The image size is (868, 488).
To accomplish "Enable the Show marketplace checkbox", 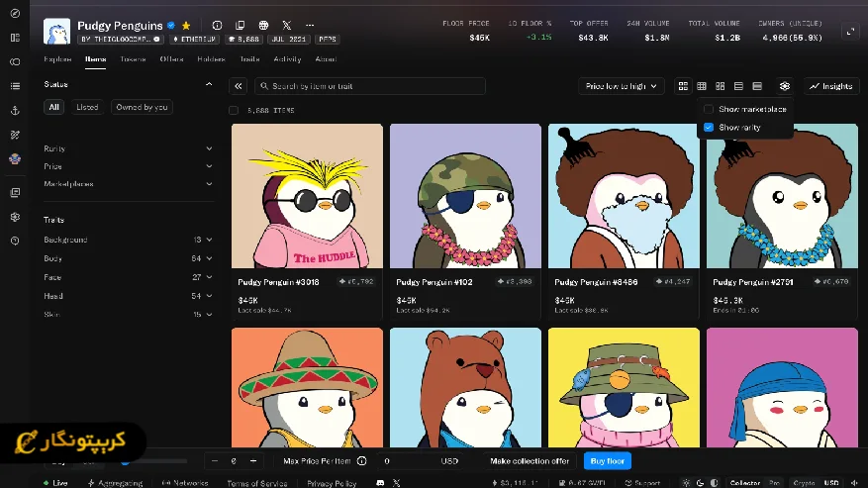I will tap(708, 109).
